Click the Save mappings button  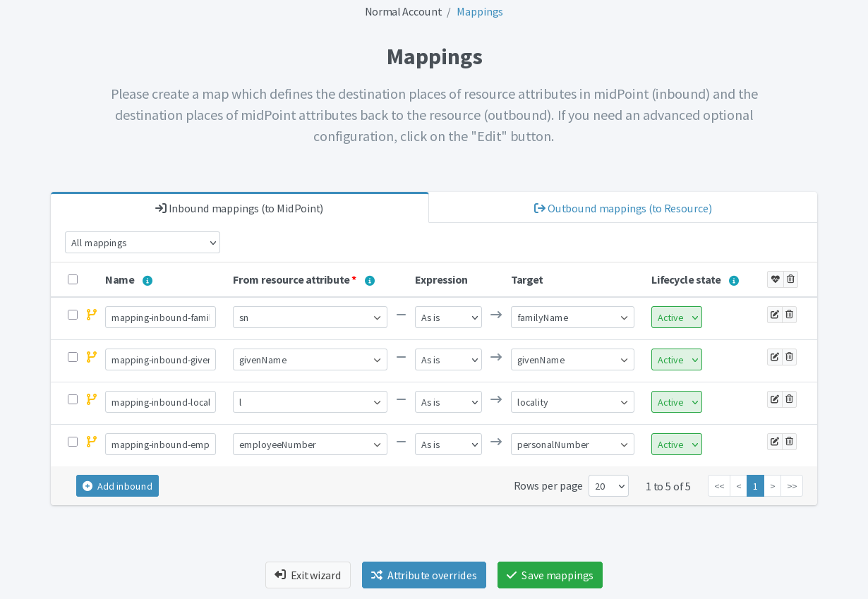tap(550, 574)
